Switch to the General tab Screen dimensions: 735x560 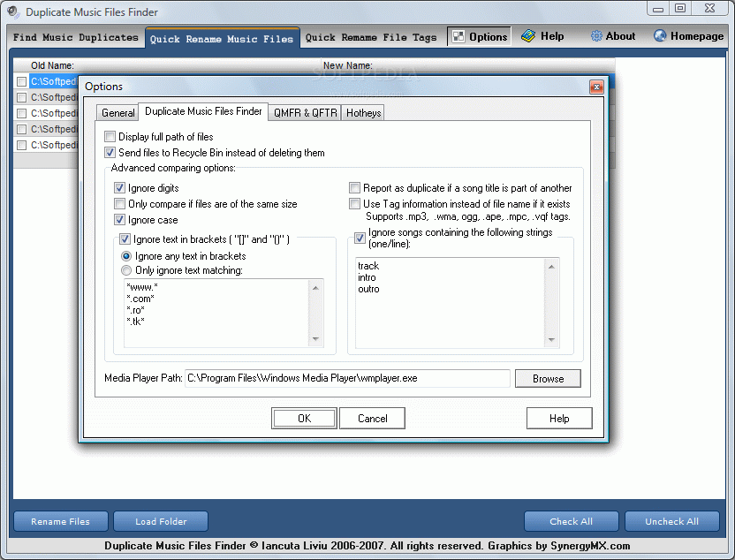click(x=117, y=113)
